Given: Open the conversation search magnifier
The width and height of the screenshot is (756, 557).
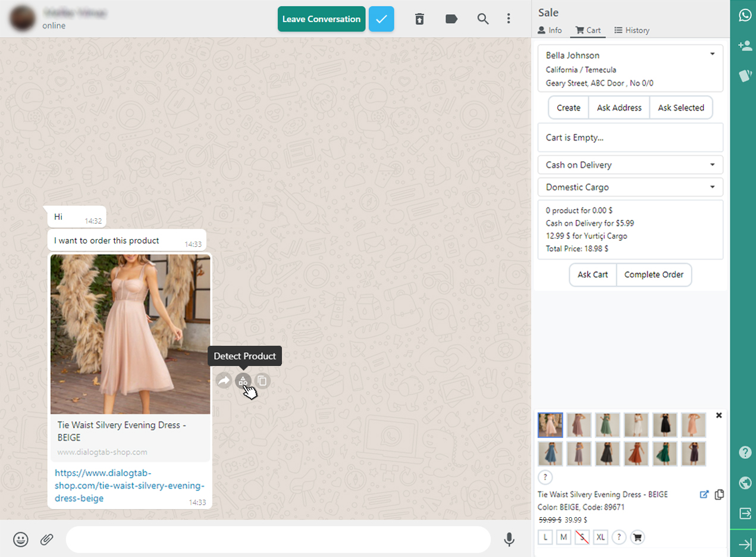Looking at the screenshot, I should pos(482,18).
